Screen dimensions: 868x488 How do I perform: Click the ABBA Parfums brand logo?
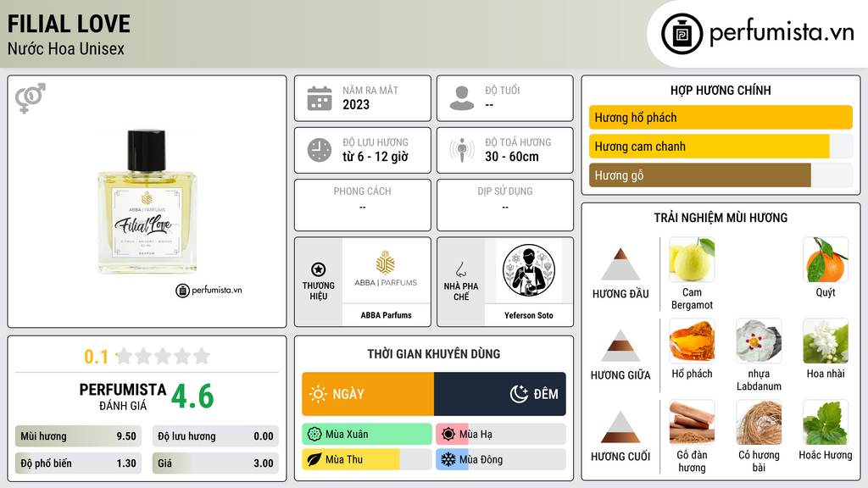tap(386, 270)
